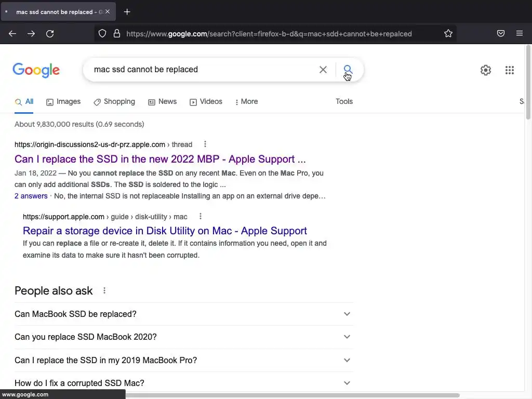532x399 pixels.
Task: Clear the search box with X icon
Action: [323, 70]
